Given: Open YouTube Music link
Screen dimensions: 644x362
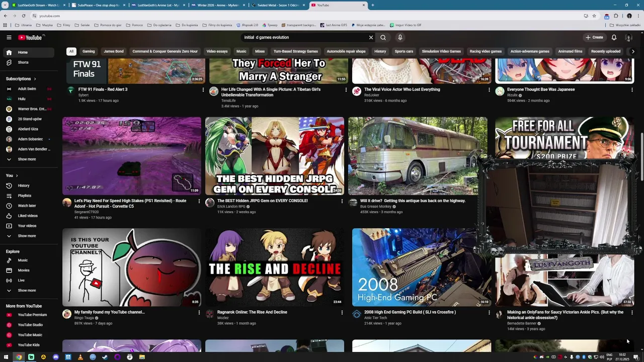Looking at the screenshot, I should click(30, 335).
